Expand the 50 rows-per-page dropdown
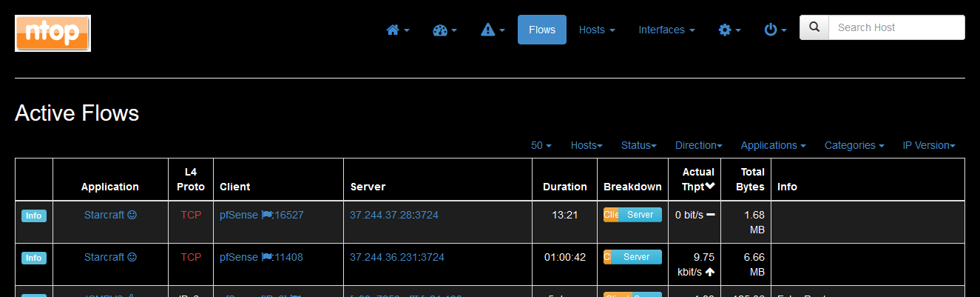This screenshot has width=980, height=297. click(x=541, y=145)
